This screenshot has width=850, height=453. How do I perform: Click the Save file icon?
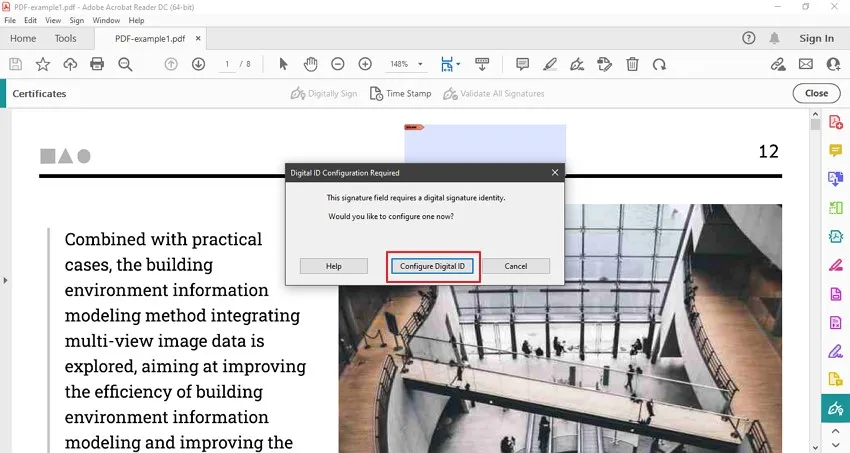tap(16, 64)
